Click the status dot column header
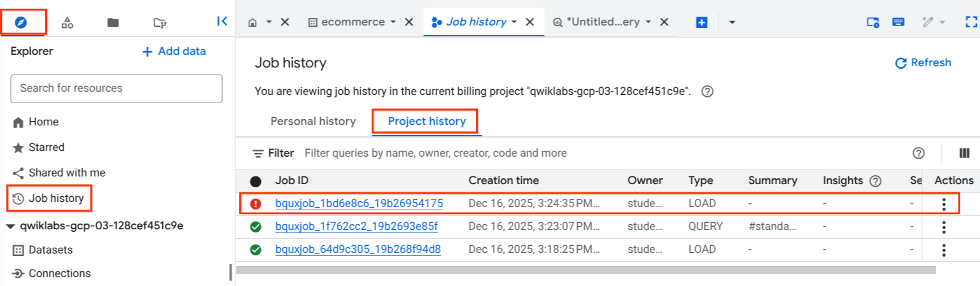 [255, 181]
